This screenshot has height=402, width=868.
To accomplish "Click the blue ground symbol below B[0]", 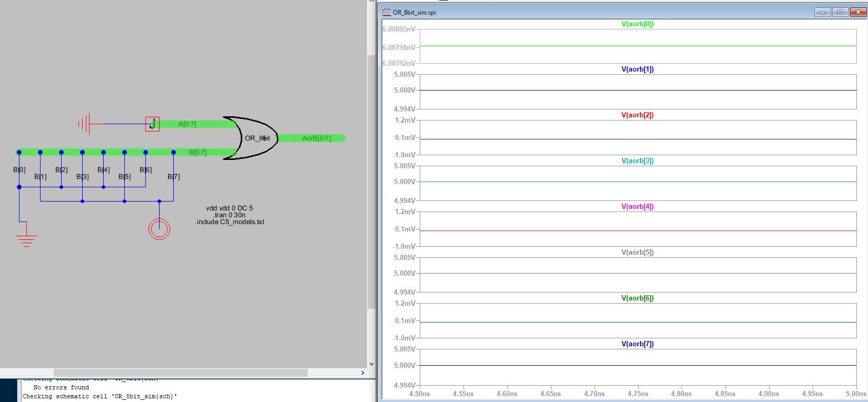I will pos(26,240).
